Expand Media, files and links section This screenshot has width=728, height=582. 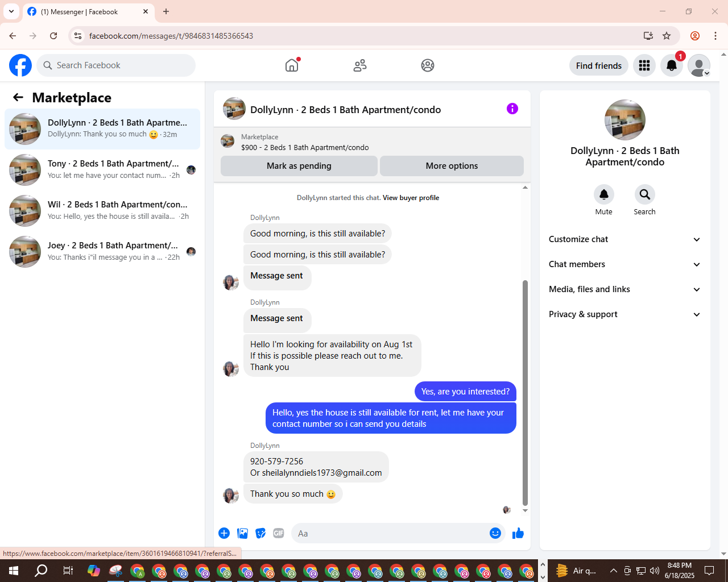624,289
